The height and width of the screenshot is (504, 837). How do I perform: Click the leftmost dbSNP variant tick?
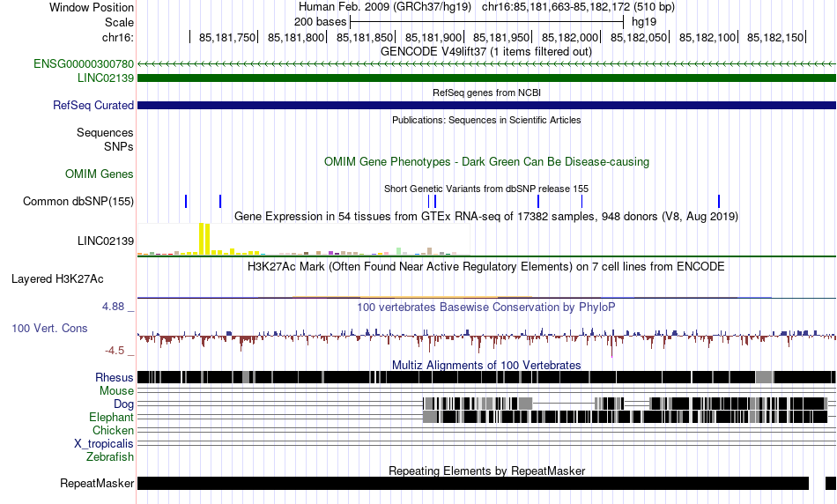pos(186,201)
